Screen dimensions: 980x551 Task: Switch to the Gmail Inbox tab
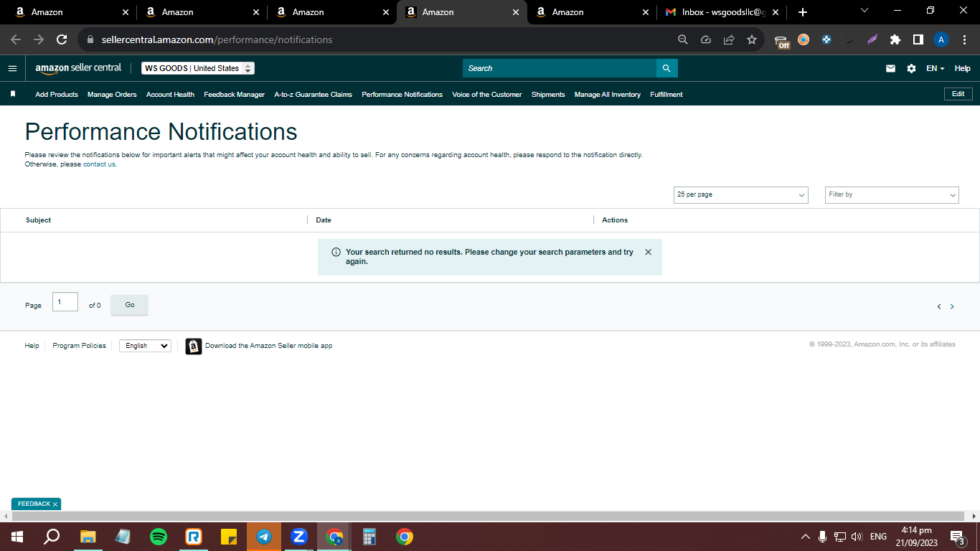720,12
